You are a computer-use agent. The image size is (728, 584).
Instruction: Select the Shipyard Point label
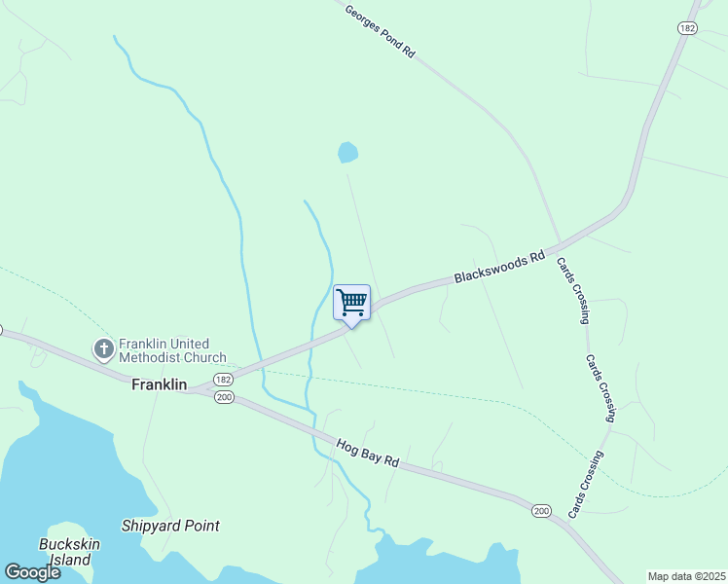coord(170,526)
